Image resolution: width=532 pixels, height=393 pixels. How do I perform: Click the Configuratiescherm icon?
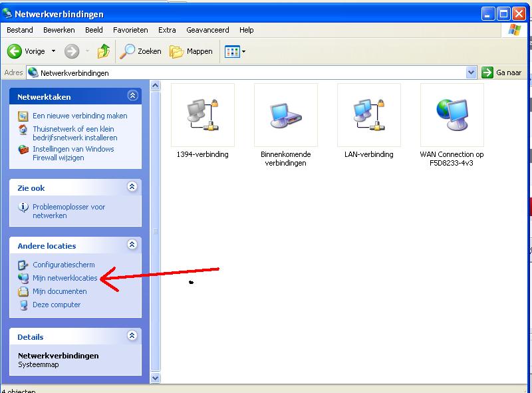[x=23, y=265]
